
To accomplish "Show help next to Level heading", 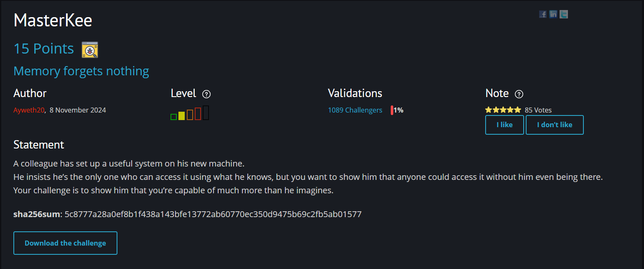I will [x=206, y=94].
